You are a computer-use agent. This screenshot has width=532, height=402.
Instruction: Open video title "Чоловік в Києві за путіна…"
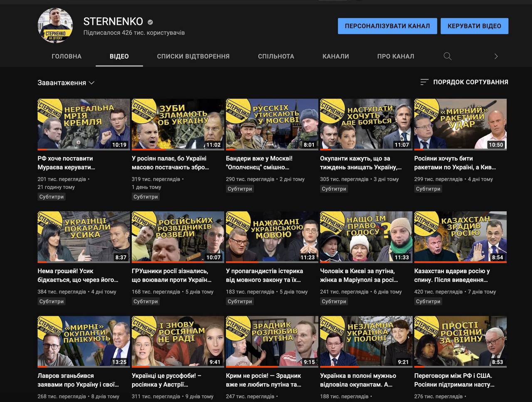(x=359, y=276)
